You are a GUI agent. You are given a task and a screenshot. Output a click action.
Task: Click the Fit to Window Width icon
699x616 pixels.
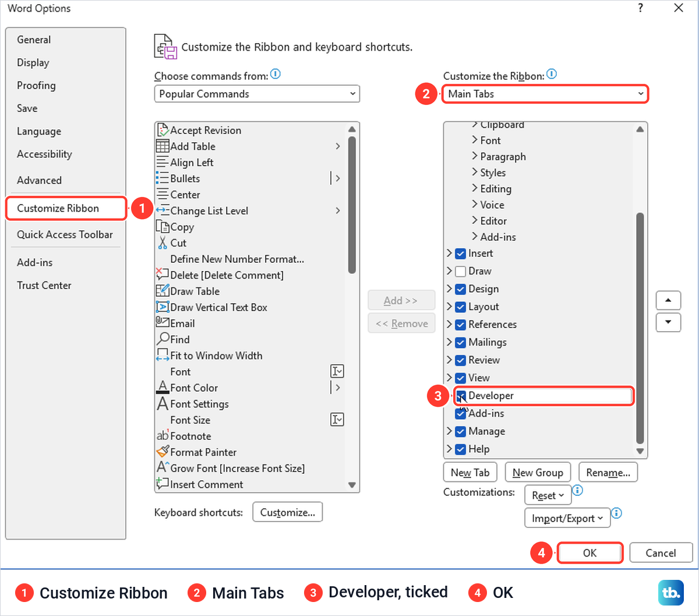(x=163, y=355)
